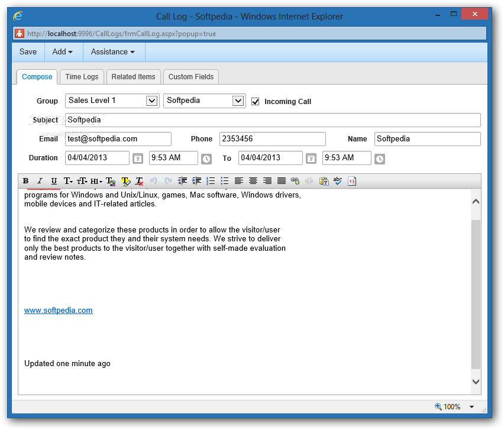Click the Internet Explorer logo icon
504x430 pixels.
point(18,16)
